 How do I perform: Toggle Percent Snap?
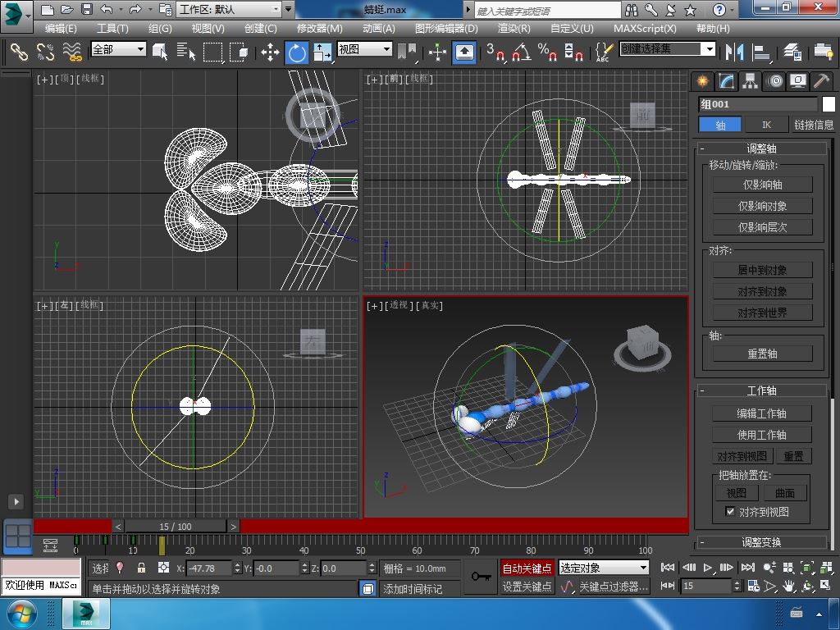pyautogui.click(x=547, y=52)
